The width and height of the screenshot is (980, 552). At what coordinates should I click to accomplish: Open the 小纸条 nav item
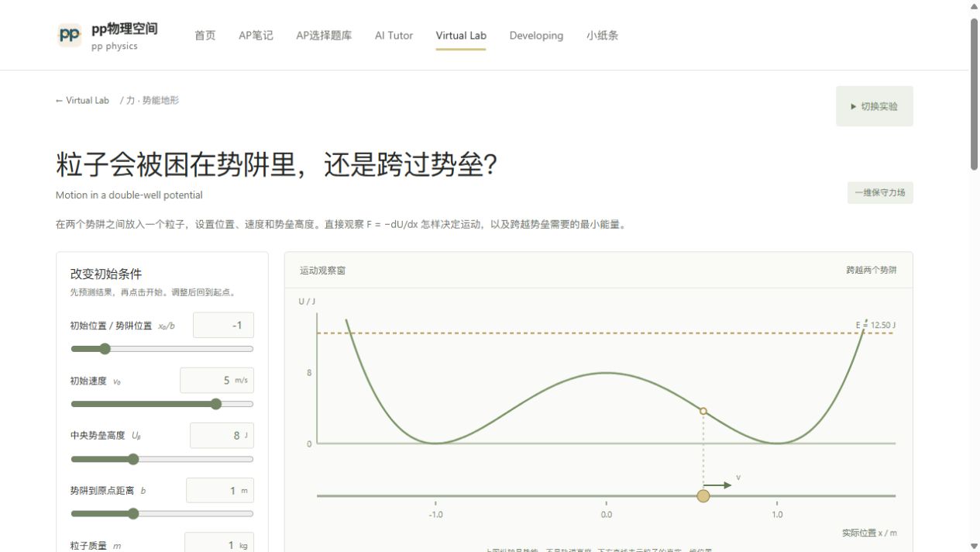pos(602,36)
